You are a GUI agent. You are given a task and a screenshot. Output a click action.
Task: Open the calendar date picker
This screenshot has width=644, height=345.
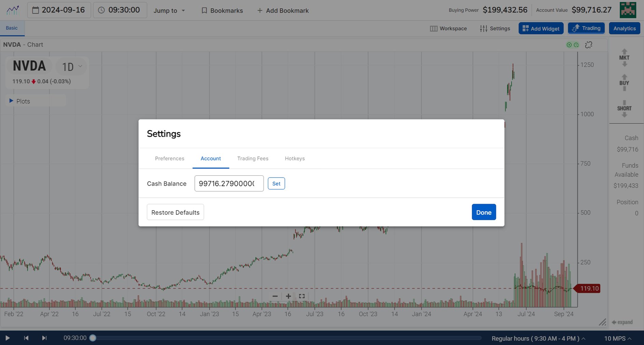tap(35, 10)
